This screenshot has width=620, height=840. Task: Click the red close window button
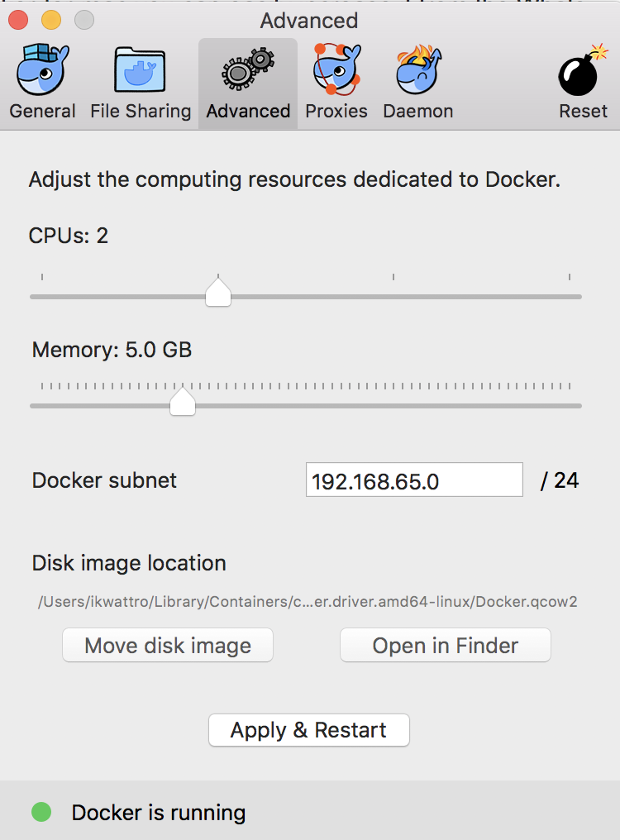(17, 20)
